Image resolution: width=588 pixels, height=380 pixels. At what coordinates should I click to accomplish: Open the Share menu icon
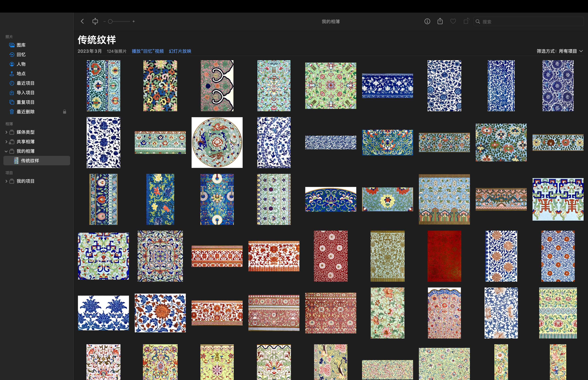(x=440, y=21)
